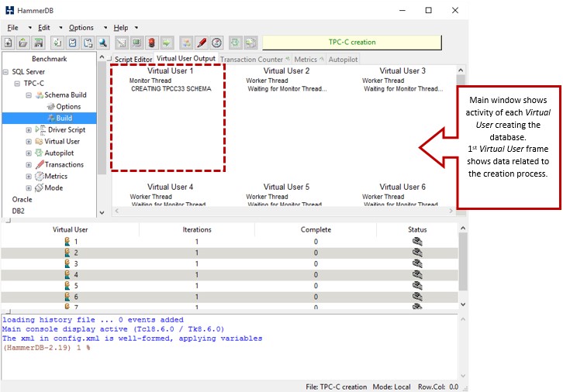
Task: Click status wrench icon for virtual user 3
Action: coord(417,263)
